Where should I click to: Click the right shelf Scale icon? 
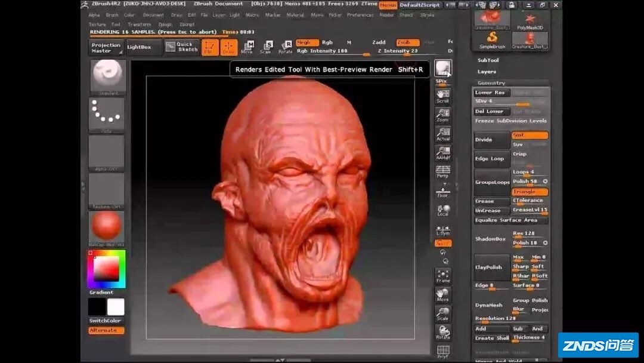click(x=442, y=313)
